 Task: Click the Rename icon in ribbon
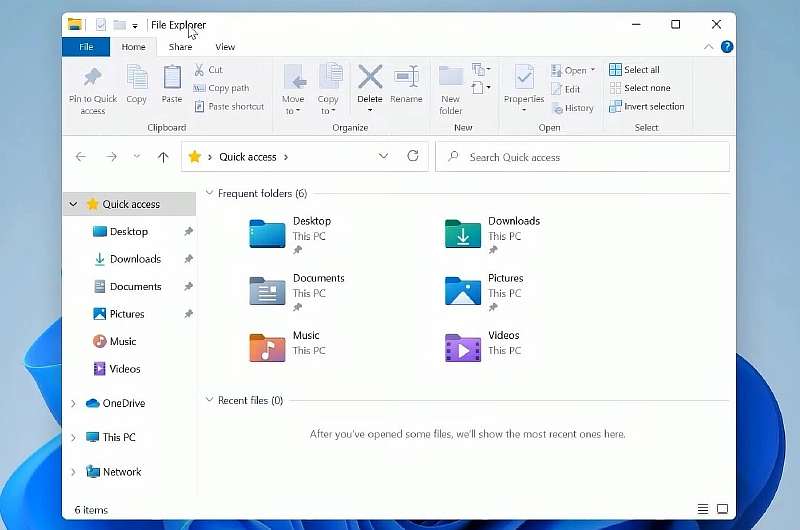click(406, 80)
